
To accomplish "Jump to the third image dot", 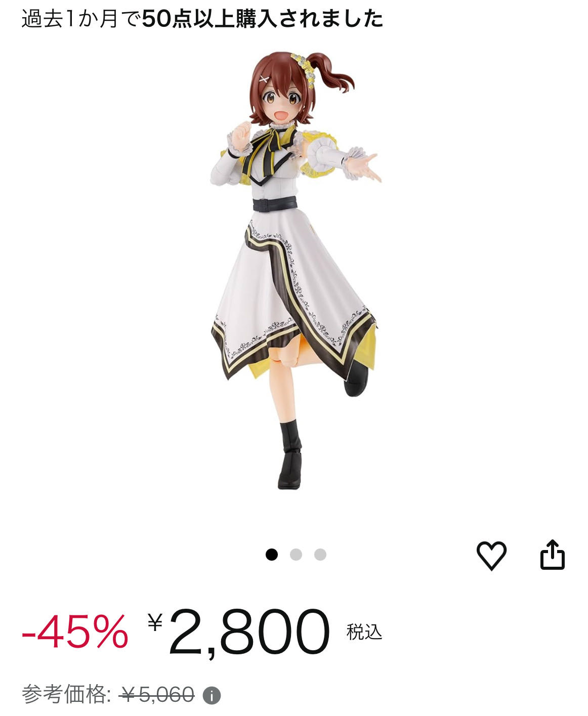I will coord(320,555).
